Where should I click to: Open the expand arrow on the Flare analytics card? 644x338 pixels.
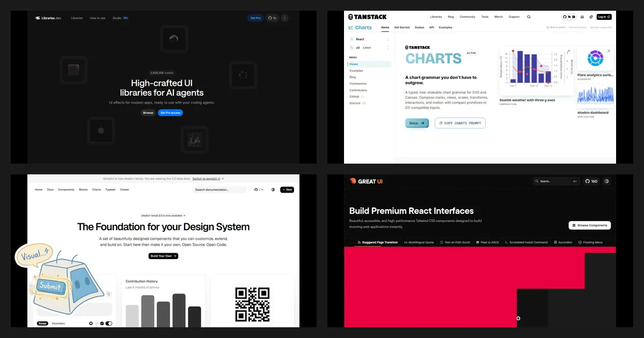608,52
